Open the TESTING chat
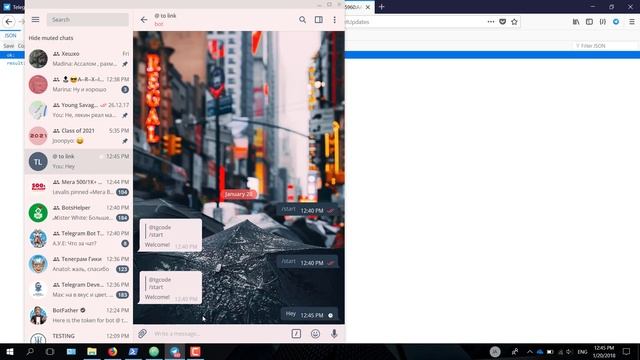 tap(79, 337)
